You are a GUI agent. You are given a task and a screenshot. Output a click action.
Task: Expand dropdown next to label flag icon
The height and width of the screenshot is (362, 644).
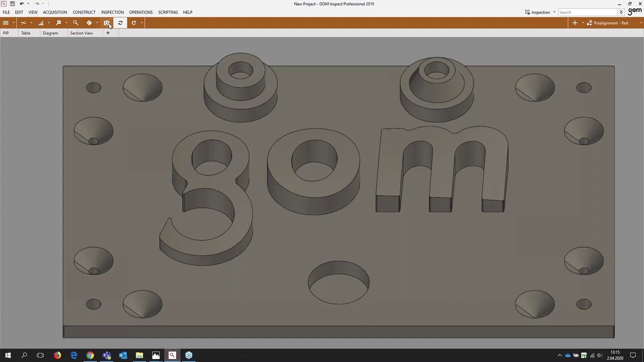tap(66, 23)
